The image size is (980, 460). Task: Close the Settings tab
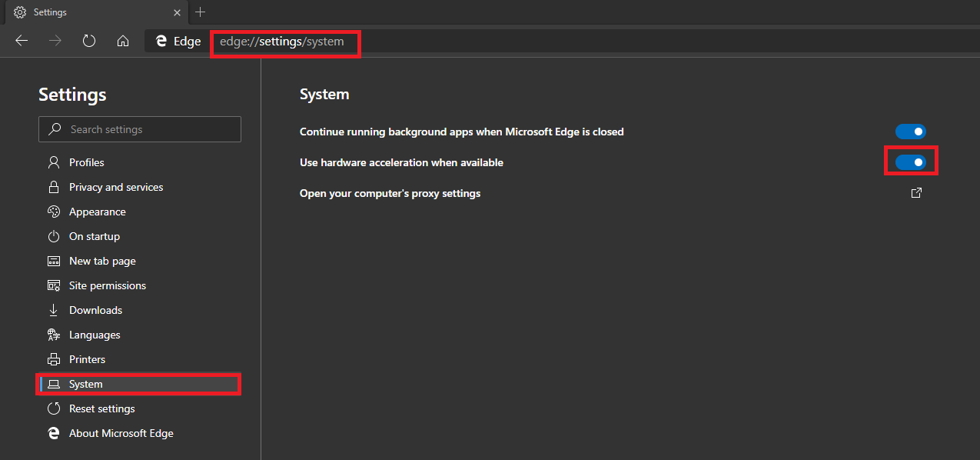click(x=178, y=12)
